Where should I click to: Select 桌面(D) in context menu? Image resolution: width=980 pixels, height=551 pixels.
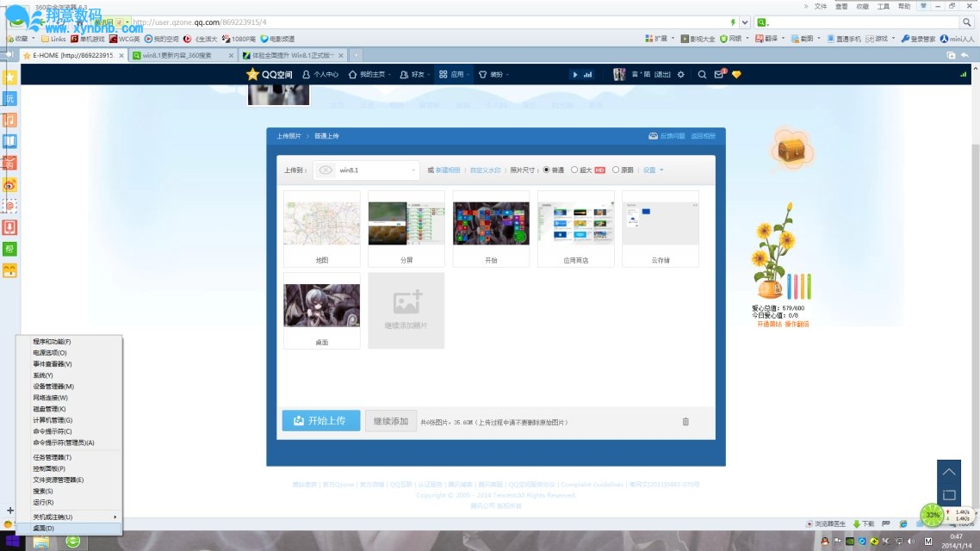click(70, 528)
